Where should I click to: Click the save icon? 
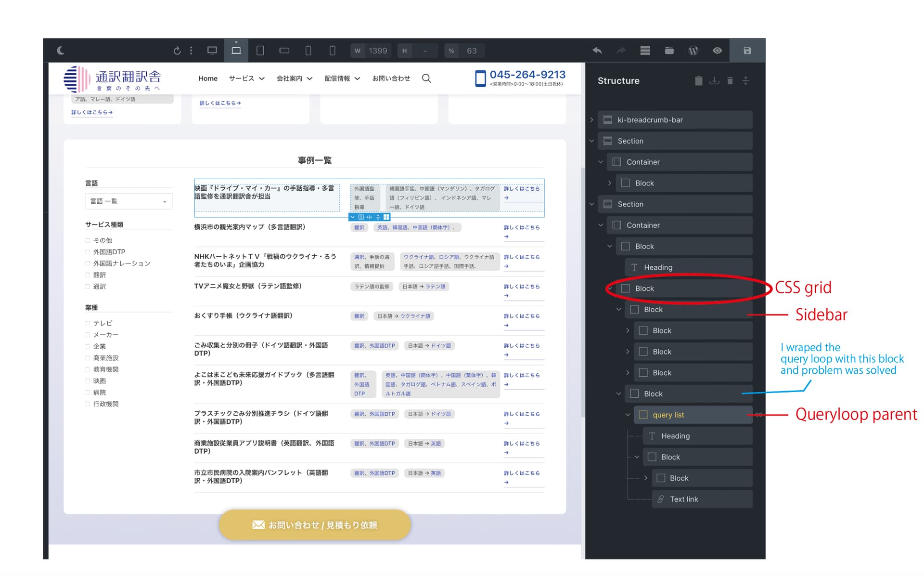tap(746, 51)
